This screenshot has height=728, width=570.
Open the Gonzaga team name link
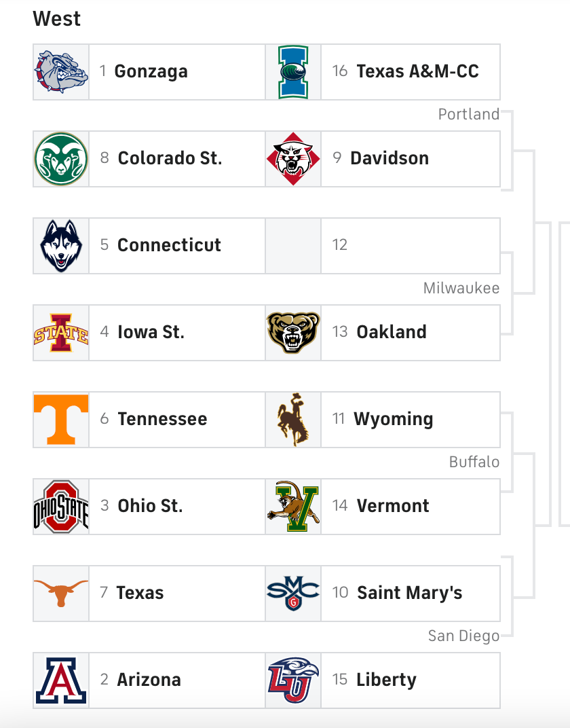151,72
